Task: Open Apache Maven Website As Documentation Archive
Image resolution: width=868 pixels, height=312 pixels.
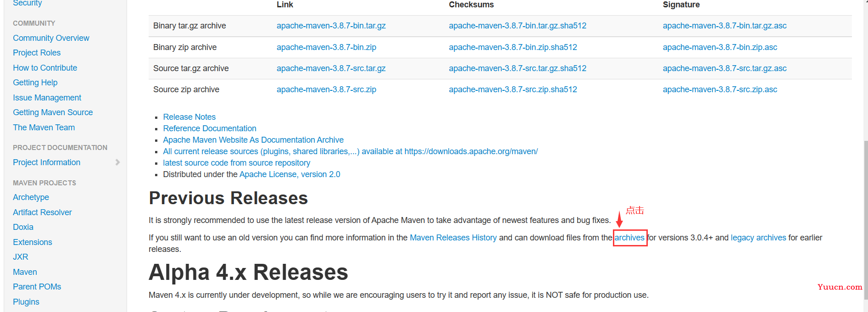Action: point(253,140)
